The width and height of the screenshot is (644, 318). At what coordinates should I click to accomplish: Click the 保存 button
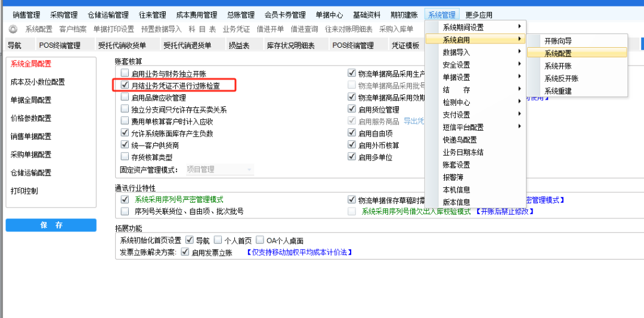(x=51, y=225)
